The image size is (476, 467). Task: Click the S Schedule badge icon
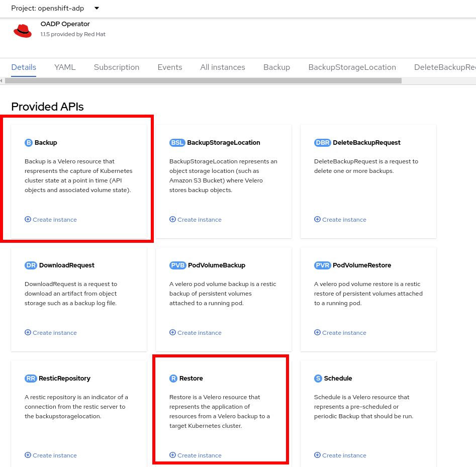(x=318, y=379)
